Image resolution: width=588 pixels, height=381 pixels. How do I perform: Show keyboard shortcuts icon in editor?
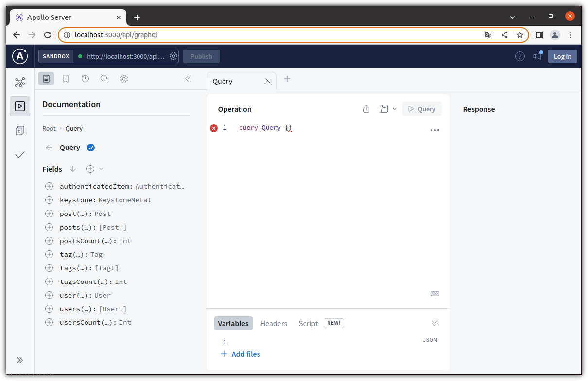(x=435, y=294)
